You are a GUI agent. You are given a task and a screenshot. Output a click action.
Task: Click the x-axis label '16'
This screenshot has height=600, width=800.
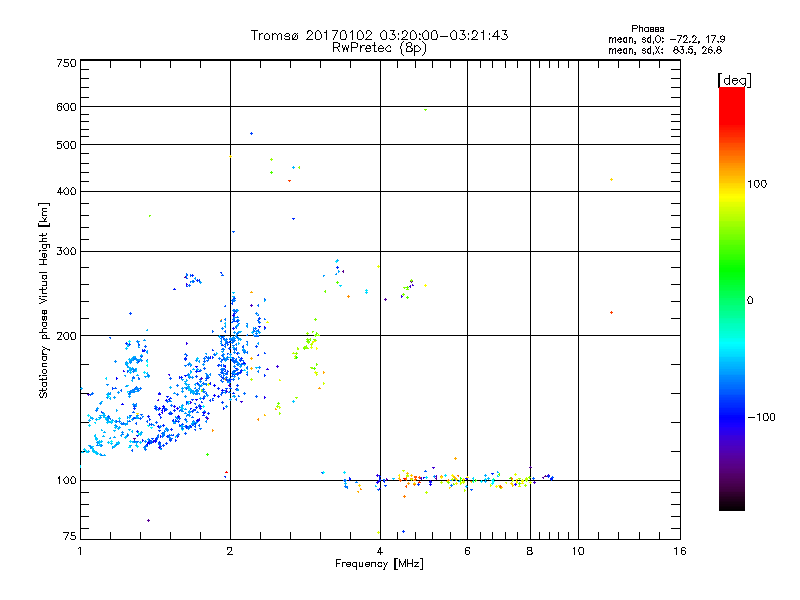(x=680, y=551)
